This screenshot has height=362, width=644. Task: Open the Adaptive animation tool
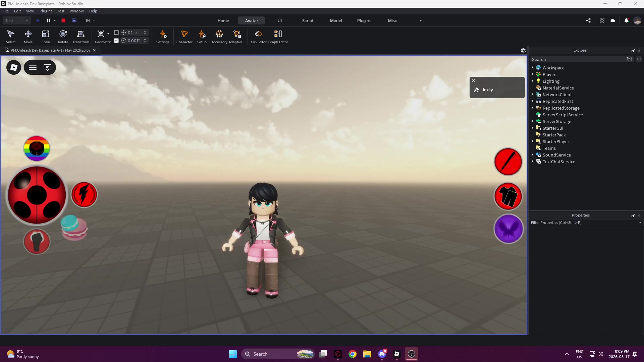pos(237,37)
